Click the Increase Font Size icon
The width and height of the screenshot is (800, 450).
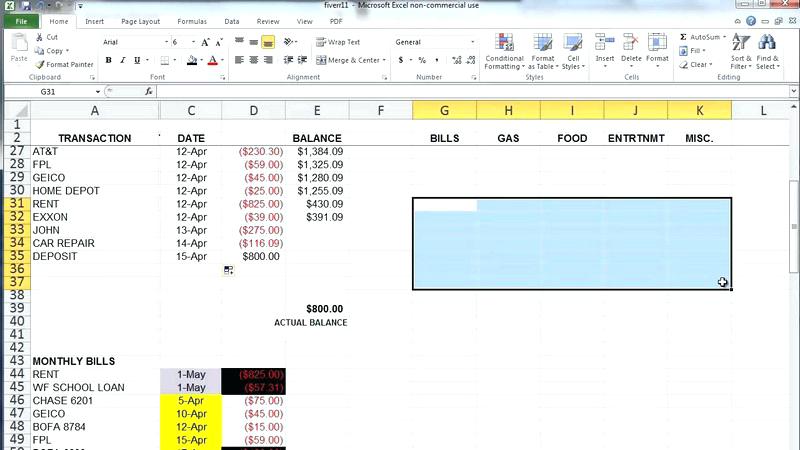(x=206, y=42)
